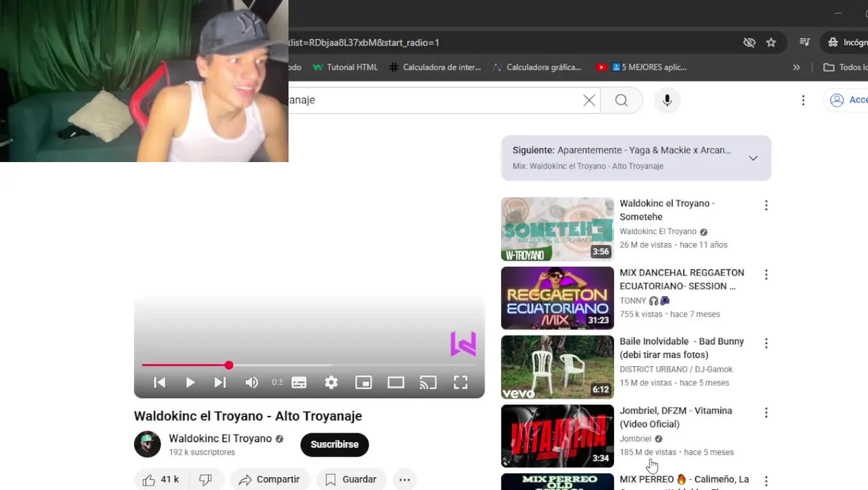
Task: Subscribe with the Suscribirse button
Action: [334, 444]
